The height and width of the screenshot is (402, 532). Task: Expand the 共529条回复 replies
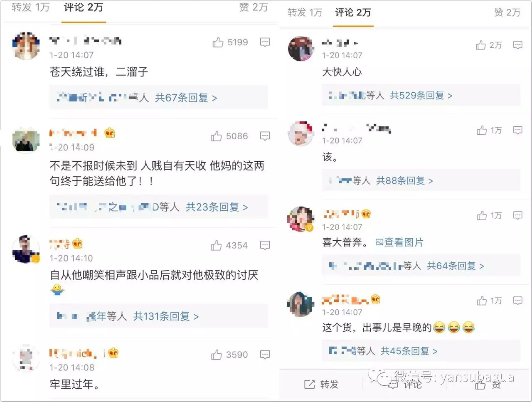coord(421,96)
